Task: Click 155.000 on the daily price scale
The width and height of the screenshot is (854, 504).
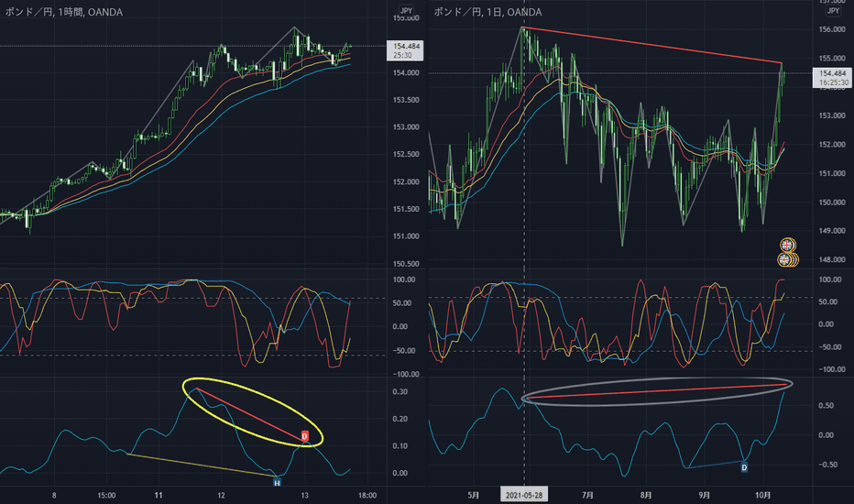Action: tap(832, 59)
